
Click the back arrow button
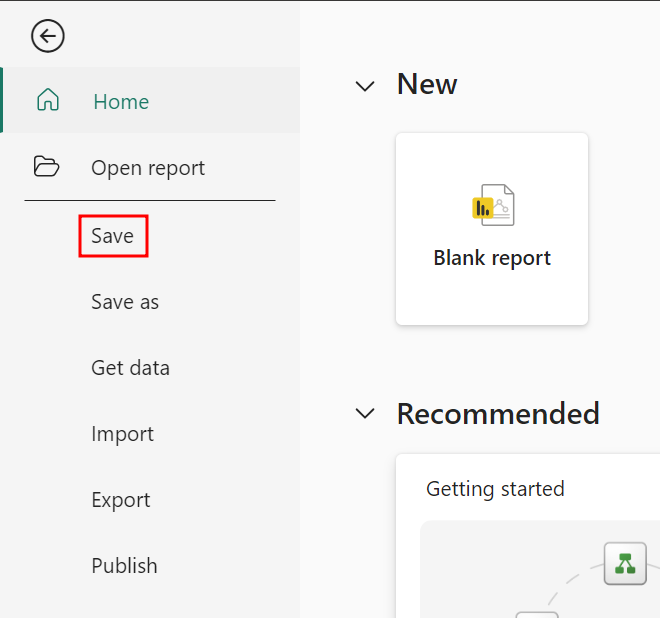click(48, 36)
